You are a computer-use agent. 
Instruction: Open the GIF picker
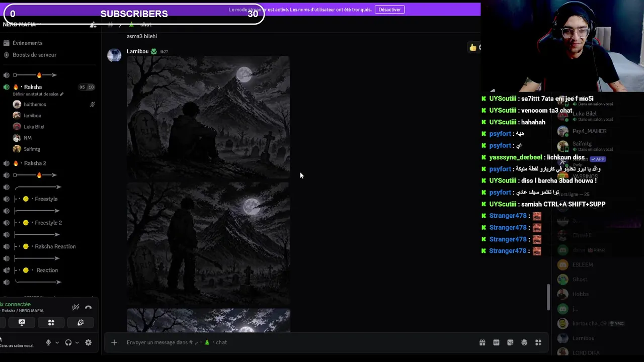pos(496,342)
